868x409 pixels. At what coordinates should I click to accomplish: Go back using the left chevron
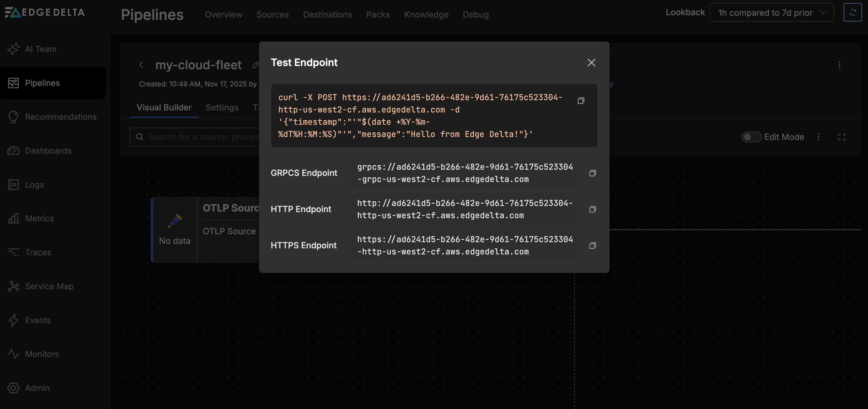pos(141,65)
